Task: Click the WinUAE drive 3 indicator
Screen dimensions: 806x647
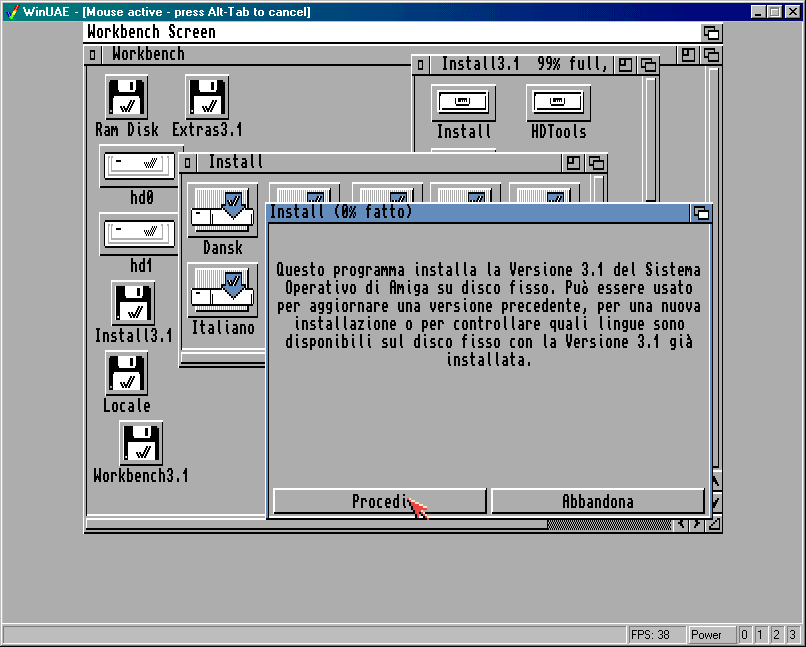Action: click(793, 635)
